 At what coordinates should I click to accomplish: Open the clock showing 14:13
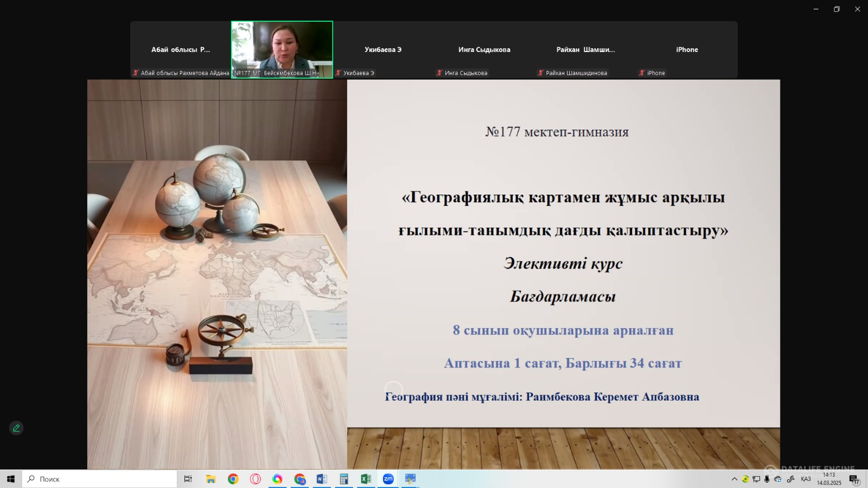[829, 479]
